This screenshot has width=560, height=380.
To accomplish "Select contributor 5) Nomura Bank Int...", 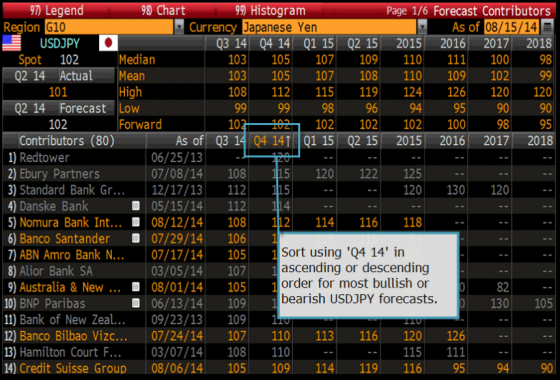I will tap(70, 222).
